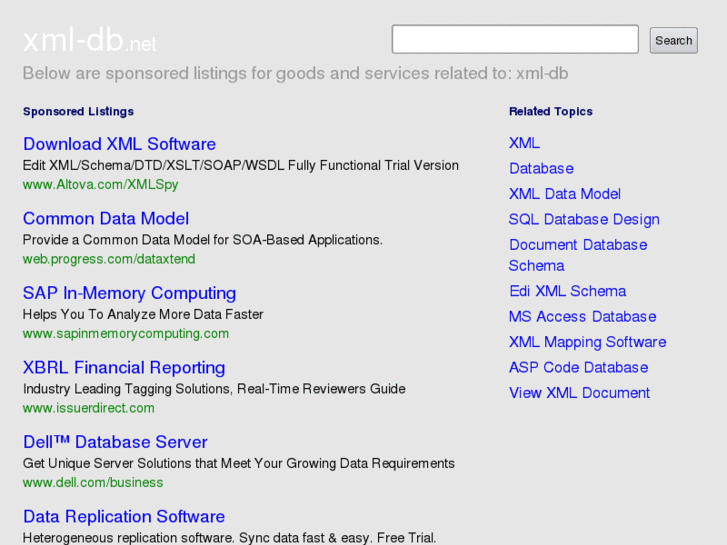Select the View XML Document topic
Viewport: 727px width, 545px height.
pyautogui.click(x=579, y=393)
